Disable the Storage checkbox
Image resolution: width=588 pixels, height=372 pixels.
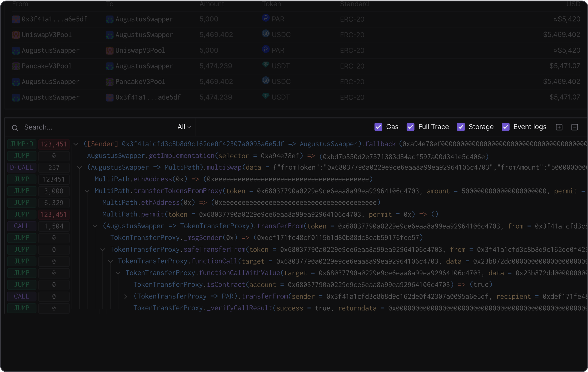(461, 127)
